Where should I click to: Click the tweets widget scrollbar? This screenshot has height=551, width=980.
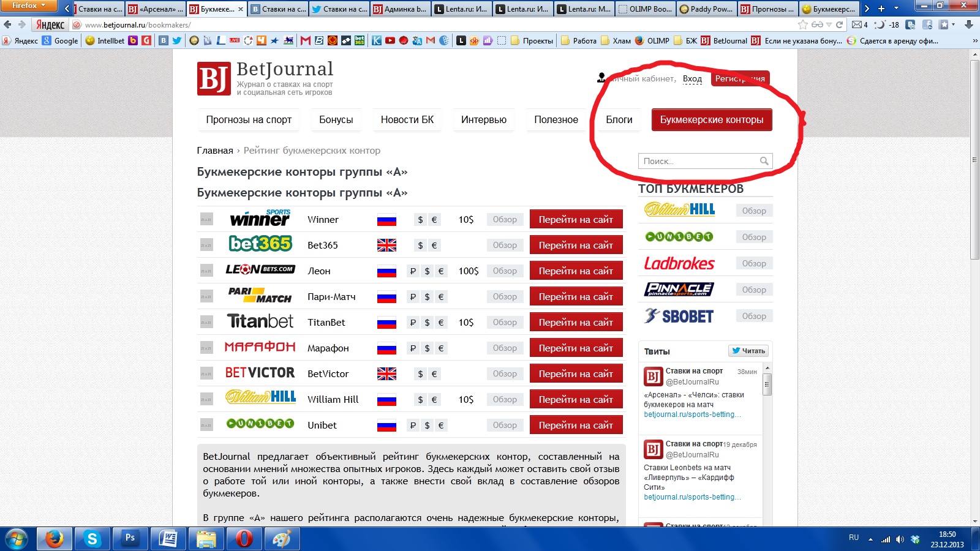pos(767,384)
